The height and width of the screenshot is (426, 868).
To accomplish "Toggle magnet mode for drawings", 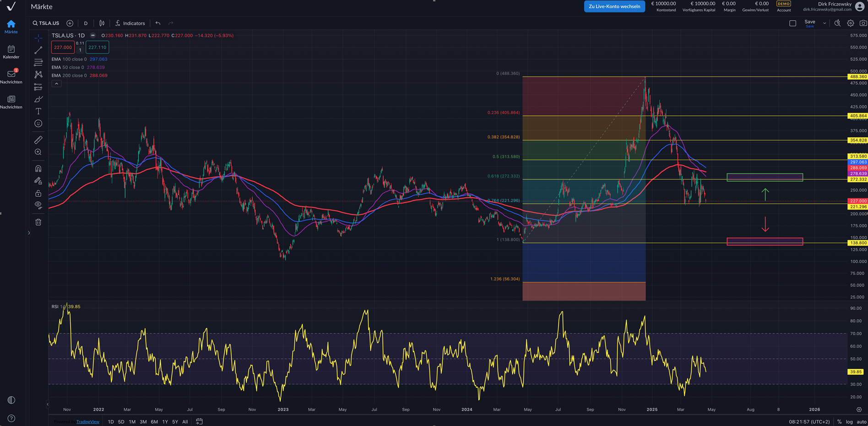I will click(38, 169).
